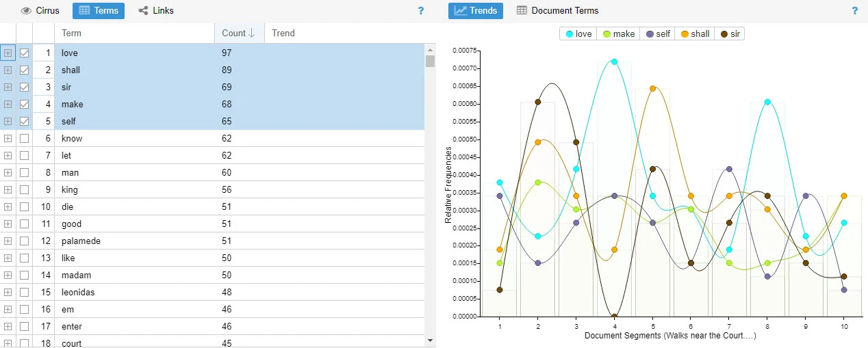Toggle the sir series legend item
This screenshot has width=868, height=348.
(730, 34)
